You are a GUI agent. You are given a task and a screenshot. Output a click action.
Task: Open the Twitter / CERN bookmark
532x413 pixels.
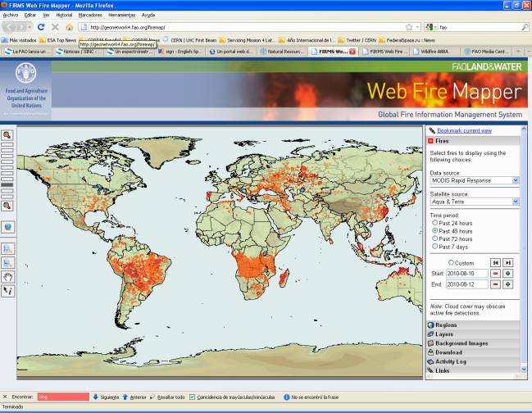pos(357,40)
